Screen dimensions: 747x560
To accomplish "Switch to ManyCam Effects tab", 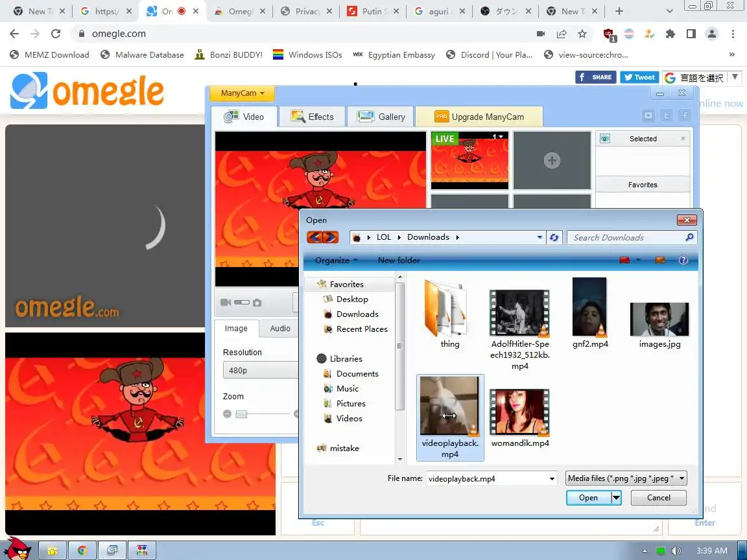I will click(312, 117).
